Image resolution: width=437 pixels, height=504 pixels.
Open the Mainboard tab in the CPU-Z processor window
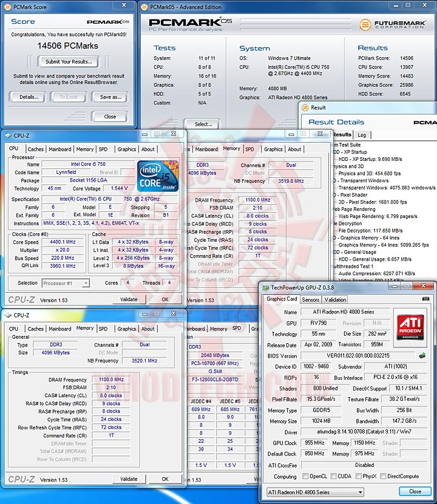60,149
